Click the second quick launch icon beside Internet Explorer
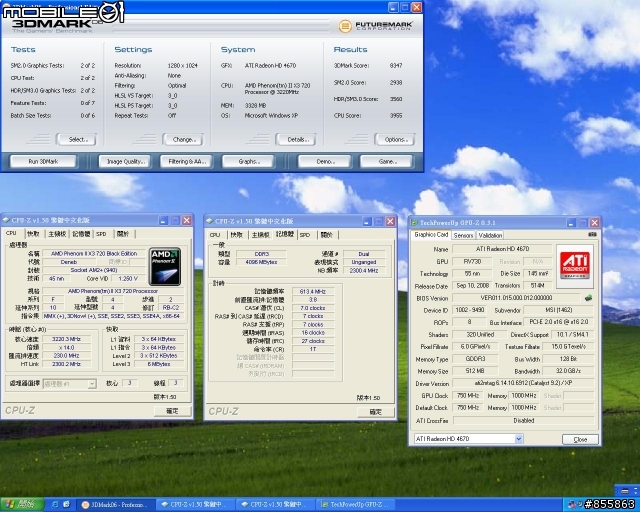640x512 pixels. pyautogui.click(x=66, y=505)
